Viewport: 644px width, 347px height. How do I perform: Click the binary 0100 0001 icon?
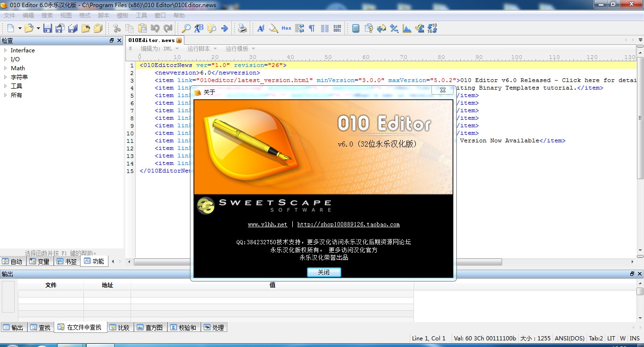coord(337,28)
